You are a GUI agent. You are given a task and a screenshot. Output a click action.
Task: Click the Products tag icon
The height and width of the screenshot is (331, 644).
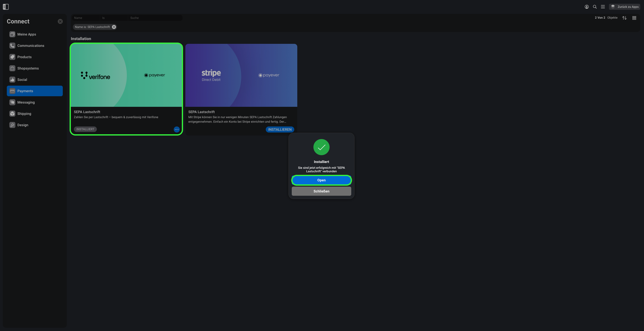pyautogui.click(x=12, y=57)
